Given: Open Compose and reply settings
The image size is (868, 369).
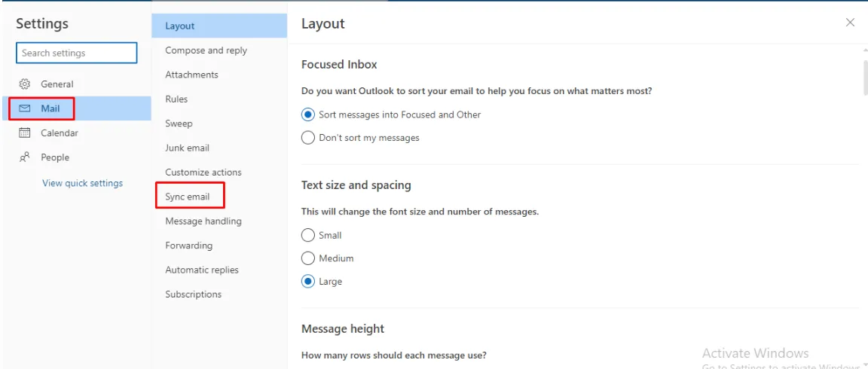Looking at the screenshot, I should (206, 50).
